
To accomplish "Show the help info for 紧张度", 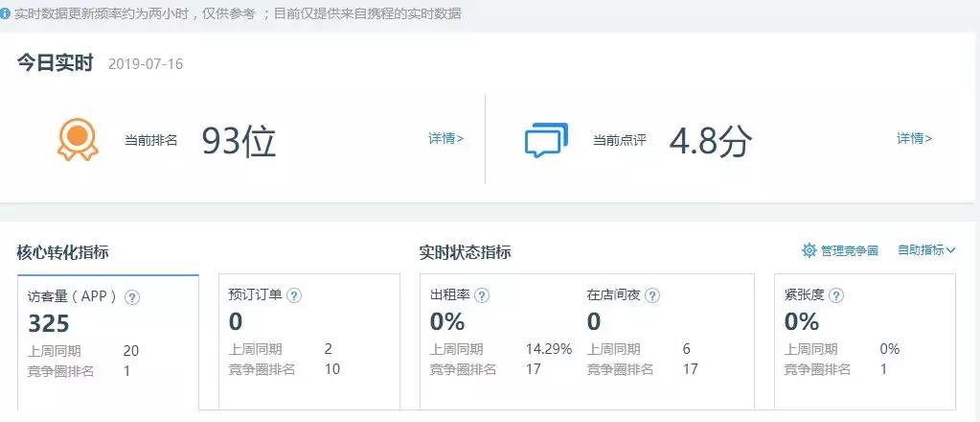I will (x=836, y=295).
